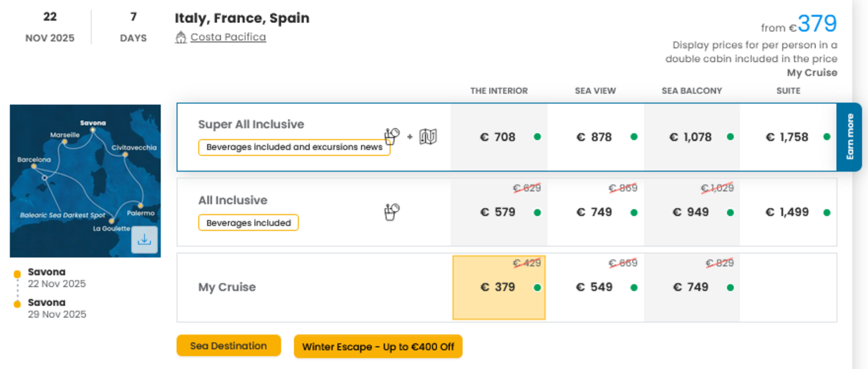
Task: Expand the Earn more side tab
Action: [x=849, y=137]
